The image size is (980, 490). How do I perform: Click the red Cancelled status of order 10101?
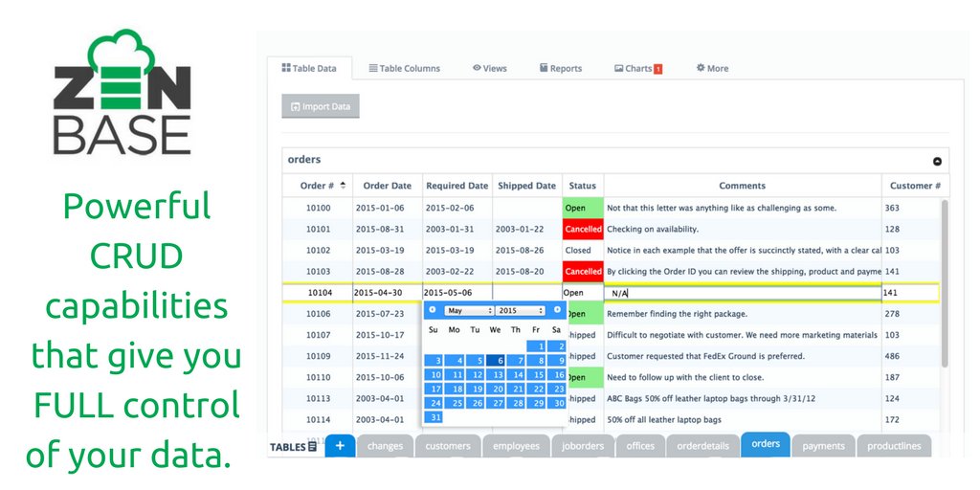[x=583, y=230]
